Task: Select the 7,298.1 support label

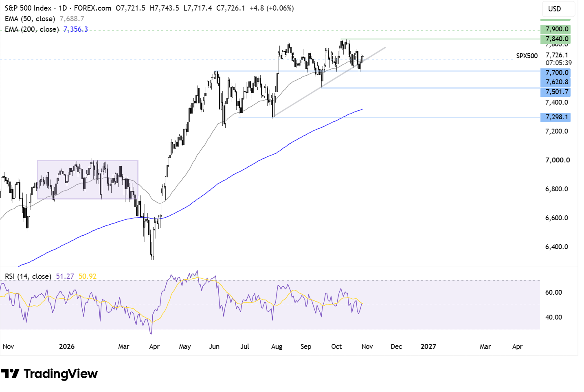Action: (x=555, y=117)
